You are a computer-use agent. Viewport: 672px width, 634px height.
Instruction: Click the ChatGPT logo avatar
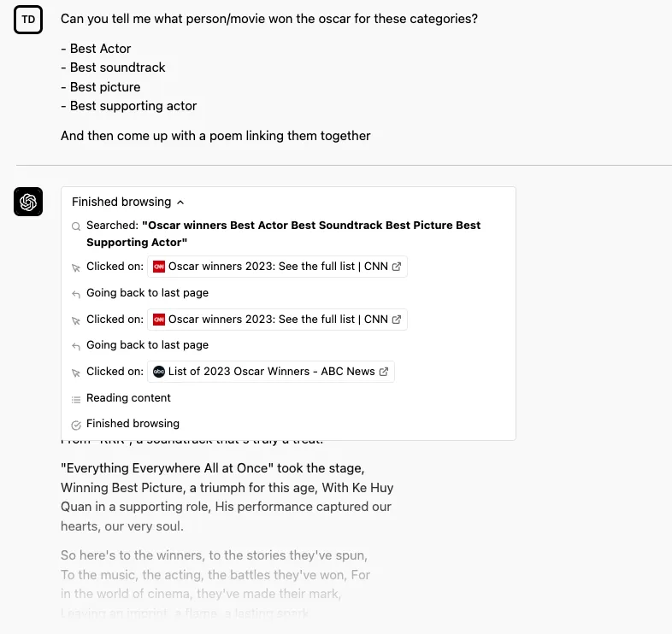click(28, 202)
